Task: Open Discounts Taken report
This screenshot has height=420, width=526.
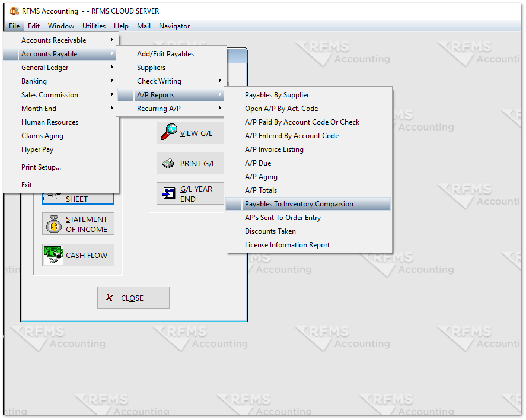Action: point(308,231)
